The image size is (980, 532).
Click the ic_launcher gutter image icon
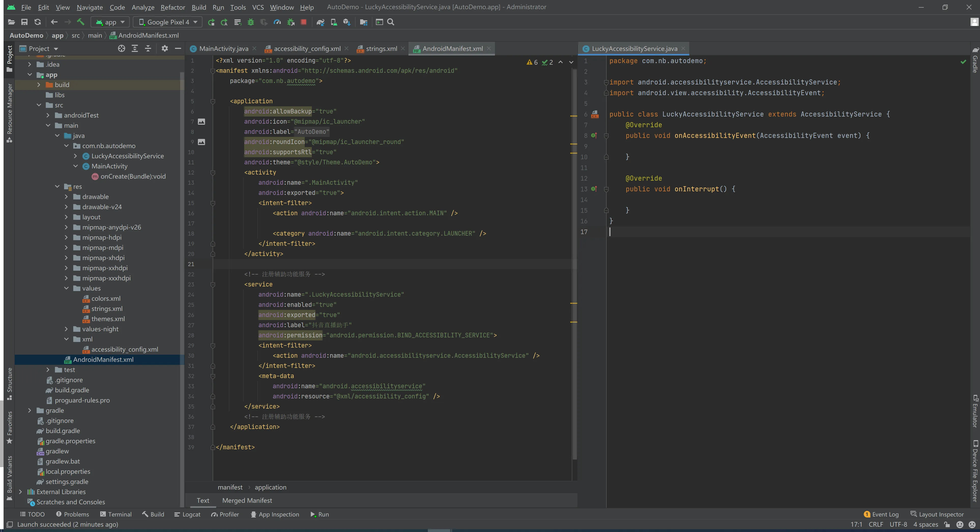coord(202,121)
